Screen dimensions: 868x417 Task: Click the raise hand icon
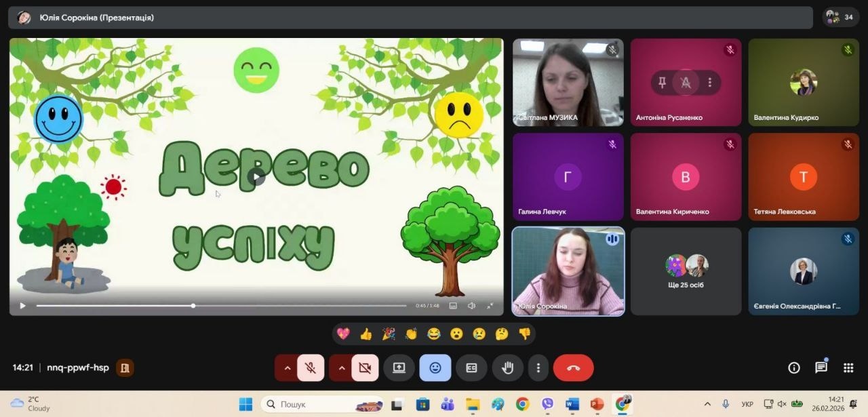[x=507, y=368]
